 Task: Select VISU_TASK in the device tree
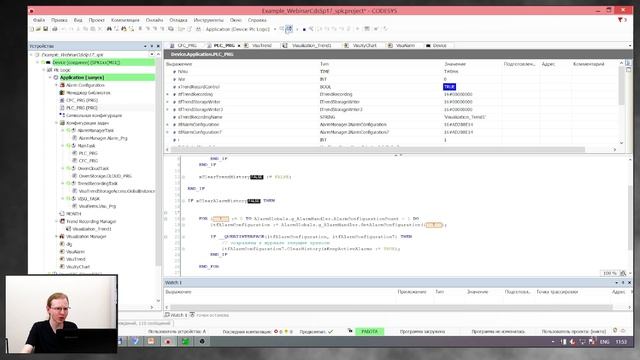[89, 198]
